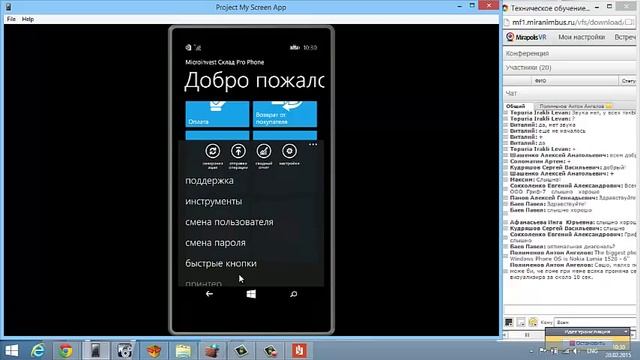Image resolution: width=640 pixels, height=360 pixels.
Task: Expand the Конференция panel
Action: 570,53
